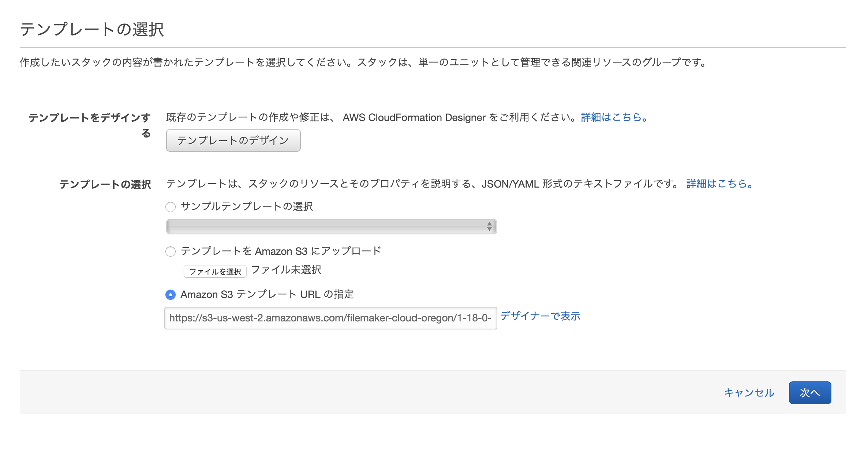The height and width of the screenshot is (460, 868).
Task: Click the ファイル未選択 label
Action: pyautogui.click(x=287, y=270)
